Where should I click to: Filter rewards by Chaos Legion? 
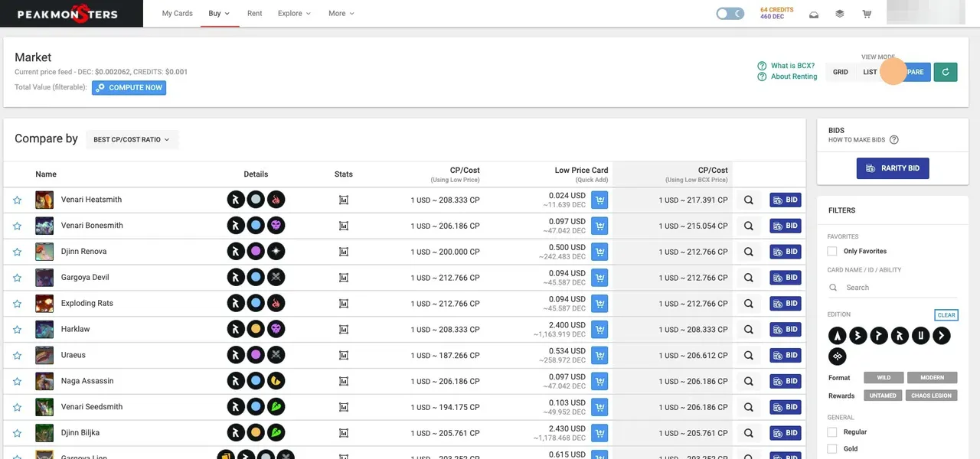click(x=931, y=396)
